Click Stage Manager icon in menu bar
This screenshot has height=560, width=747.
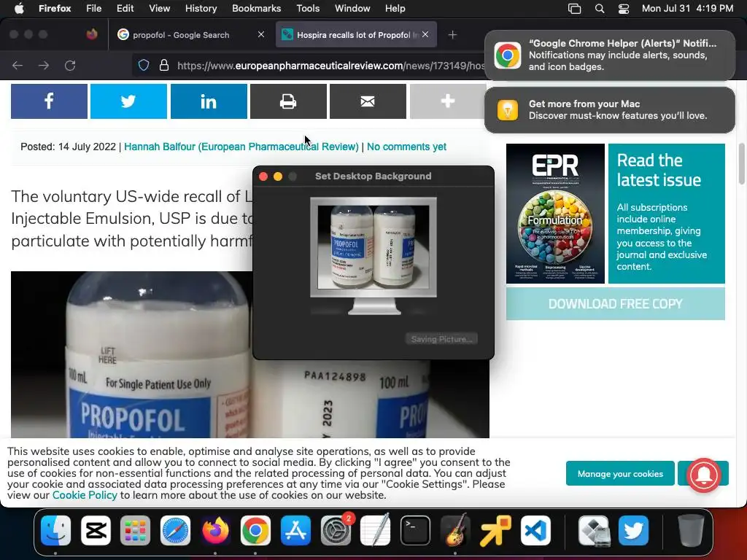[x=575, y=9]
